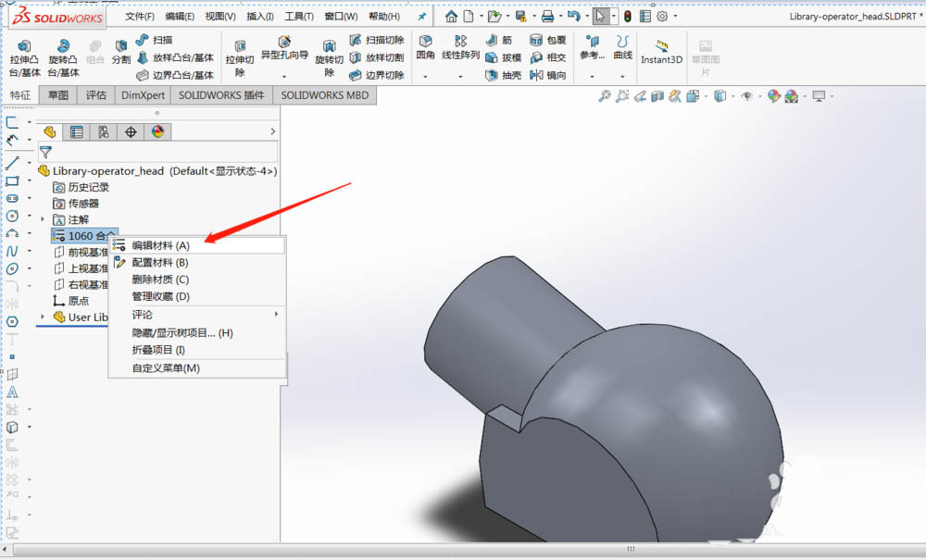Open the 异型孔向导 hole wizard
Viewport: 926px width, 560px height.
click(284, 48)
